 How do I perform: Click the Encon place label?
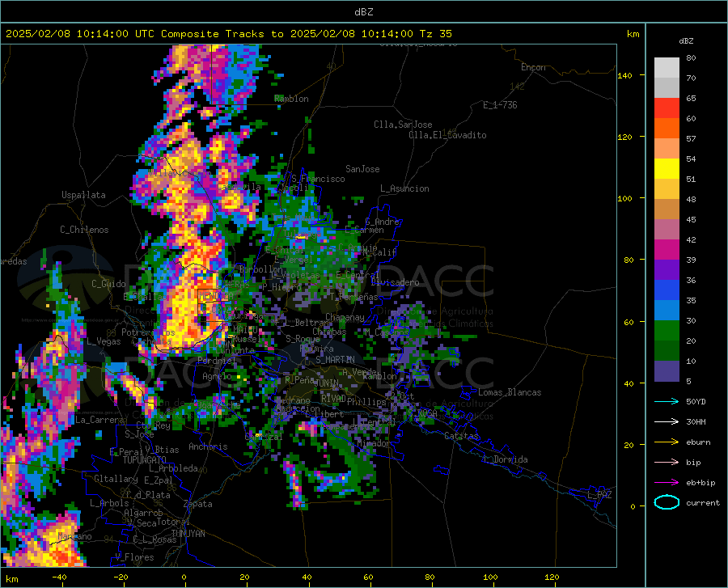click(533, 67)
